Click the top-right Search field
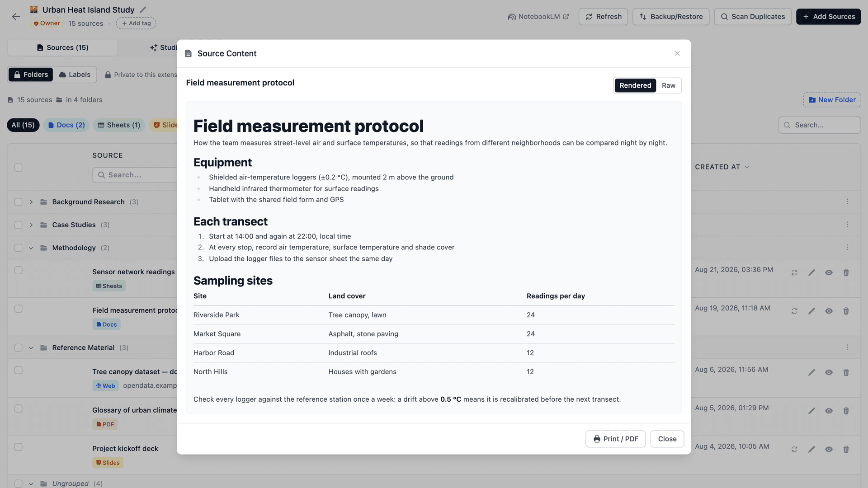The width and height of the screenshot is (868, 488). (819, 125)
